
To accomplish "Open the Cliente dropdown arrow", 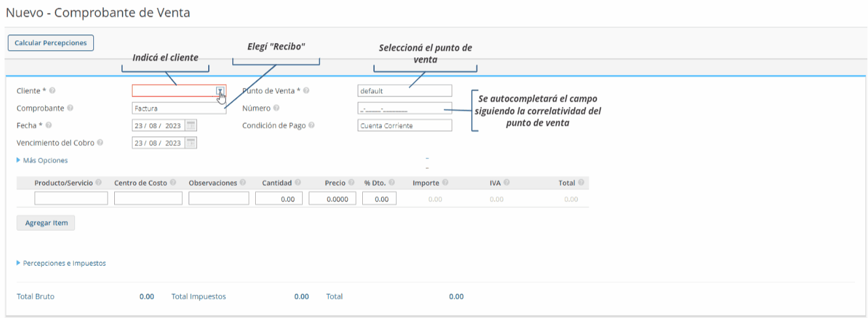I will click(x=221, y=91).
